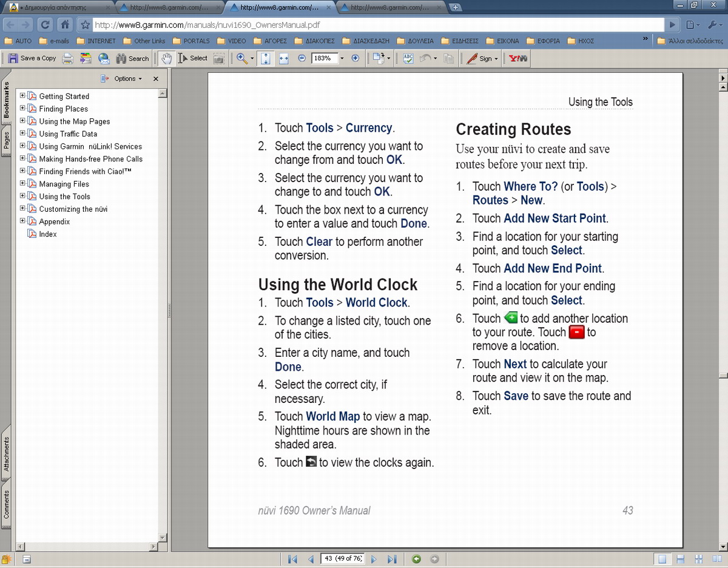
Task: Open the Making Hands-free Phone Calls bookmark
Action: click(91, 159)
